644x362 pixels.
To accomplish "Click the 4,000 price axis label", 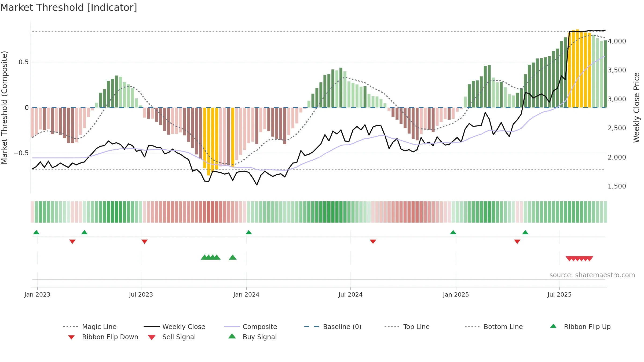I will coord(617,41).
